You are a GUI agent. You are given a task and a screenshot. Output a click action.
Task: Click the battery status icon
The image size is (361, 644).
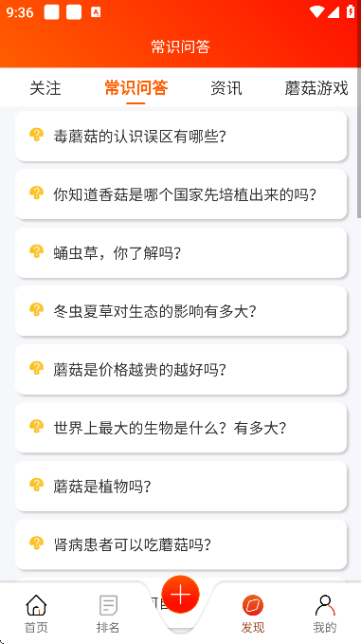click(x=351, y=11)
